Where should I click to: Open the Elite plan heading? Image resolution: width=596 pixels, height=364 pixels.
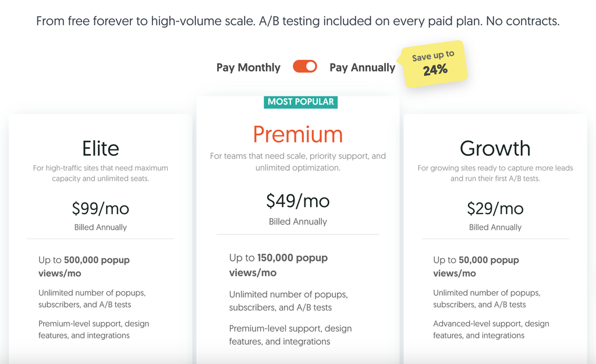[101, 148]
